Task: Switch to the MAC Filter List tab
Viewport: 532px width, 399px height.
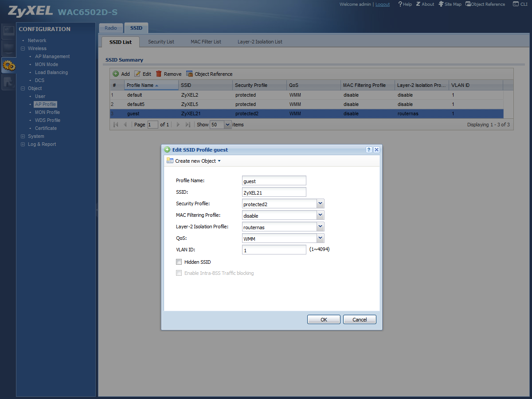Action: [x=206, y=42]
